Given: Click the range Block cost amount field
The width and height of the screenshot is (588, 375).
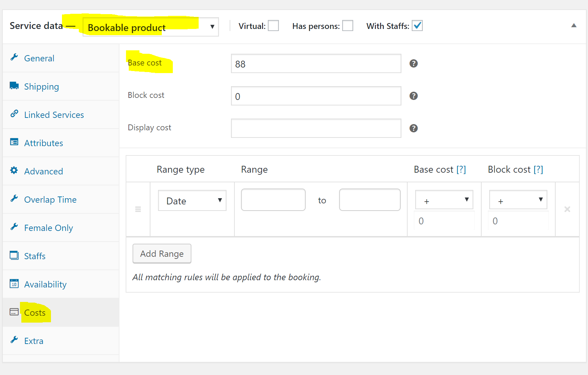Looking at the screenshot, I should [518, 221].
